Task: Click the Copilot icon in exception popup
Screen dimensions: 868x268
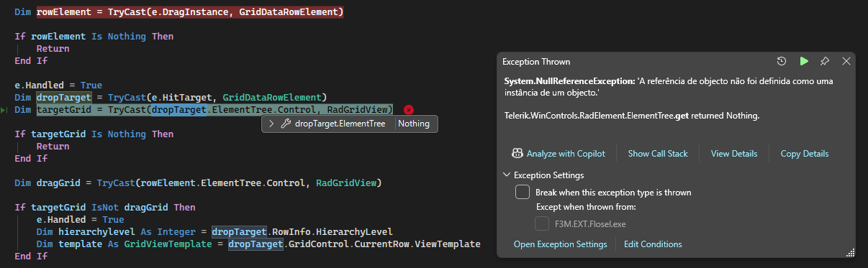Action: [517, 153]
